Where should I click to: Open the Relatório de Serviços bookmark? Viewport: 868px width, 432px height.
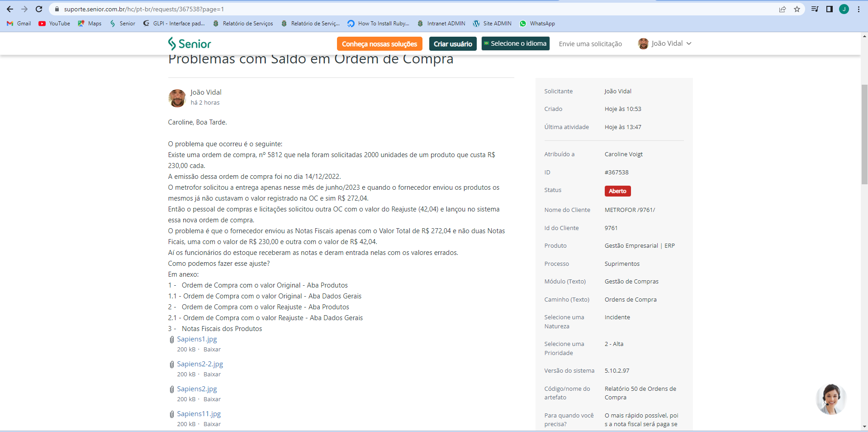pyautogui.click(x=243, y=24)
